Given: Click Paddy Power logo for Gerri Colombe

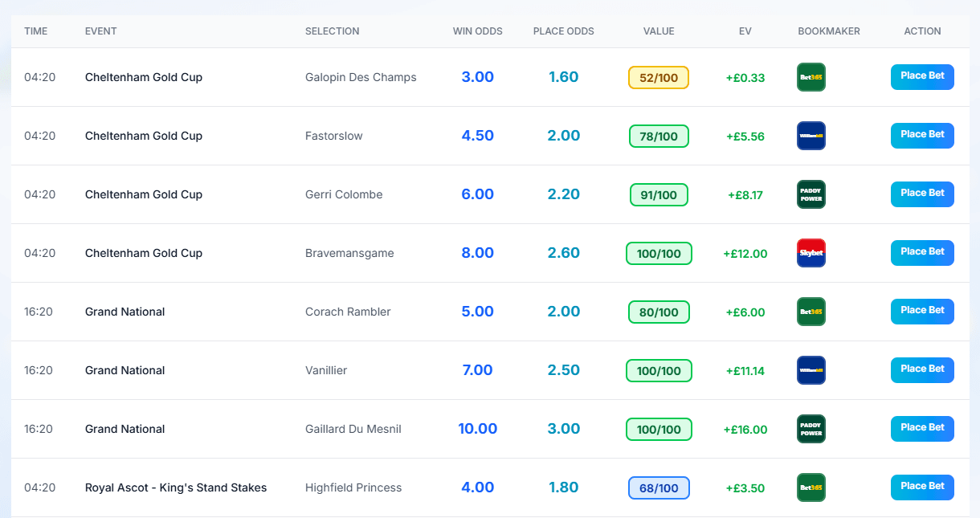Looking at the screenshot, I should [811, 194].
